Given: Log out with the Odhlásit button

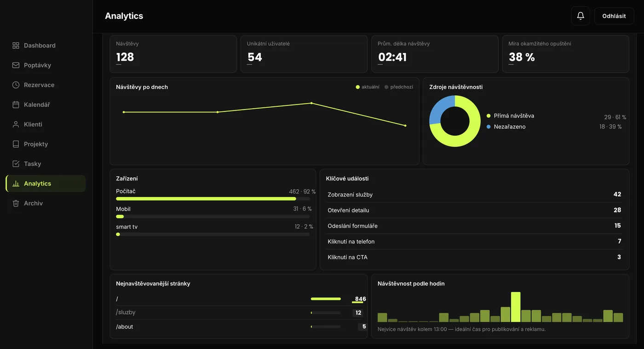Looking at the screenshot, I should click(x=614, y=16).
